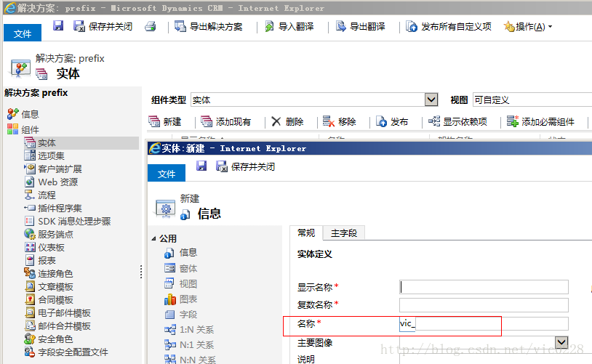Click the 说明 text field
592x364 pixels.
click(x=484, y=359)
